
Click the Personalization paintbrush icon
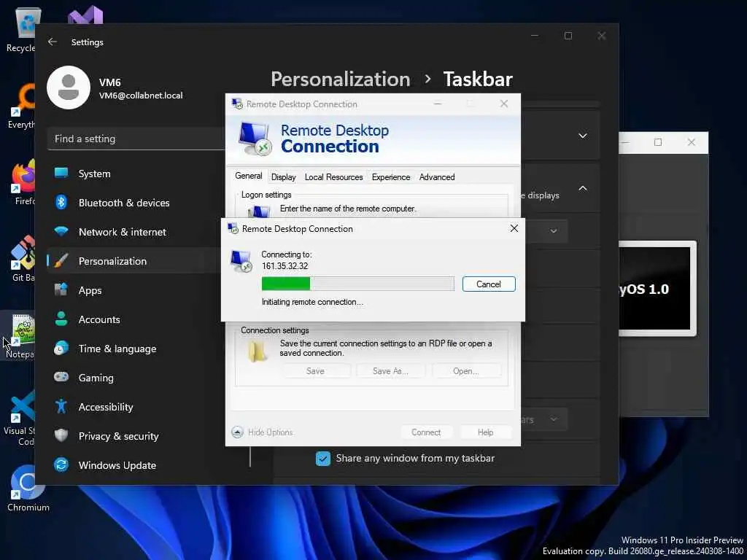[x=61, y=261]
